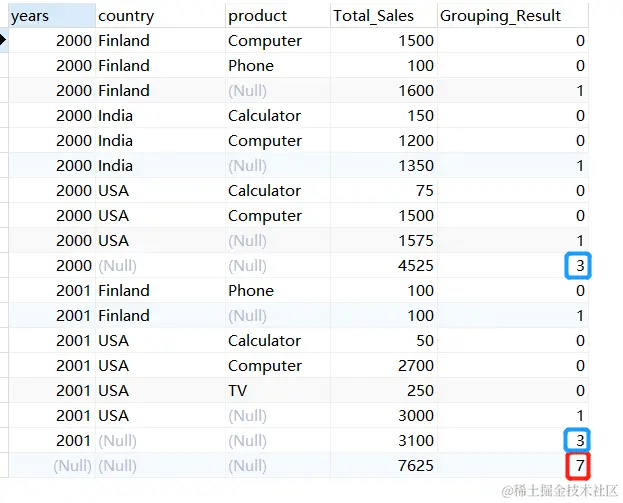623x503 pixels.
Task: Select the Null country in the 4525 row
Action: pos(161,266)
